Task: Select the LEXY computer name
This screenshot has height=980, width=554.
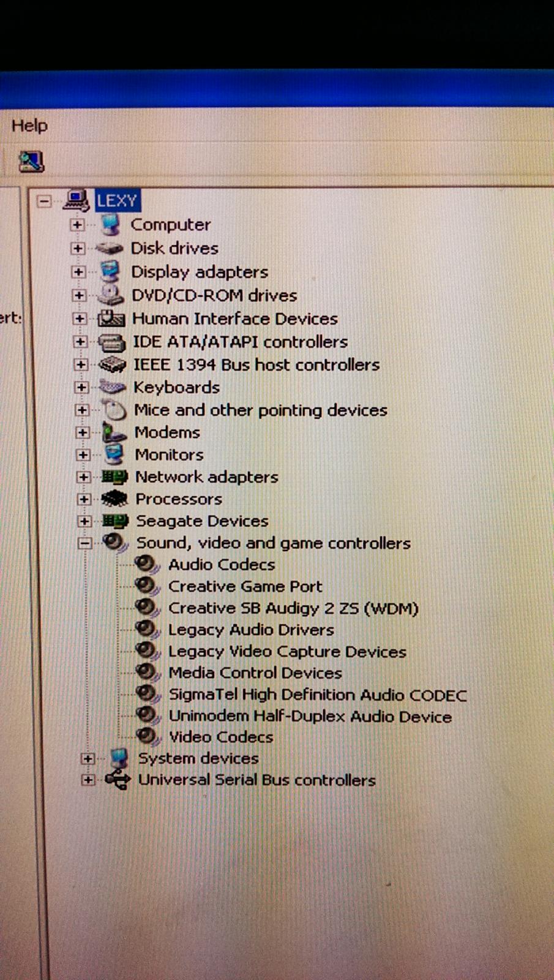Action: [117, 201]
